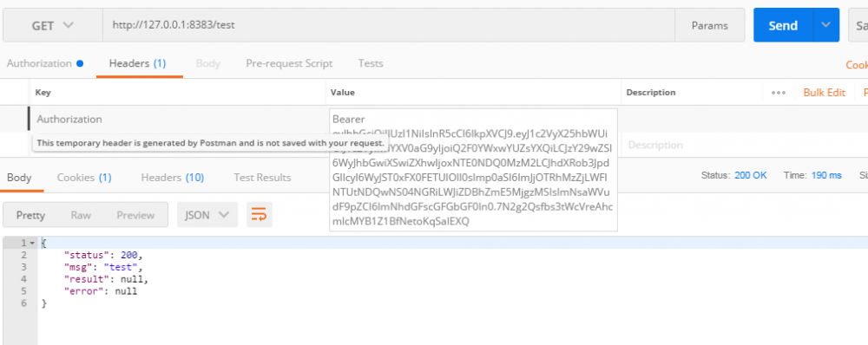
Task: Open the Params editor
Action: (710, 25)
